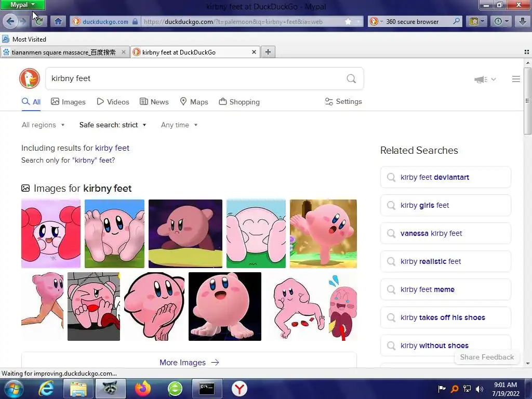The width and height of the screenshot is (532, 399).
Task: Open the Kirby on black background thumbnail
Action: 225,307
